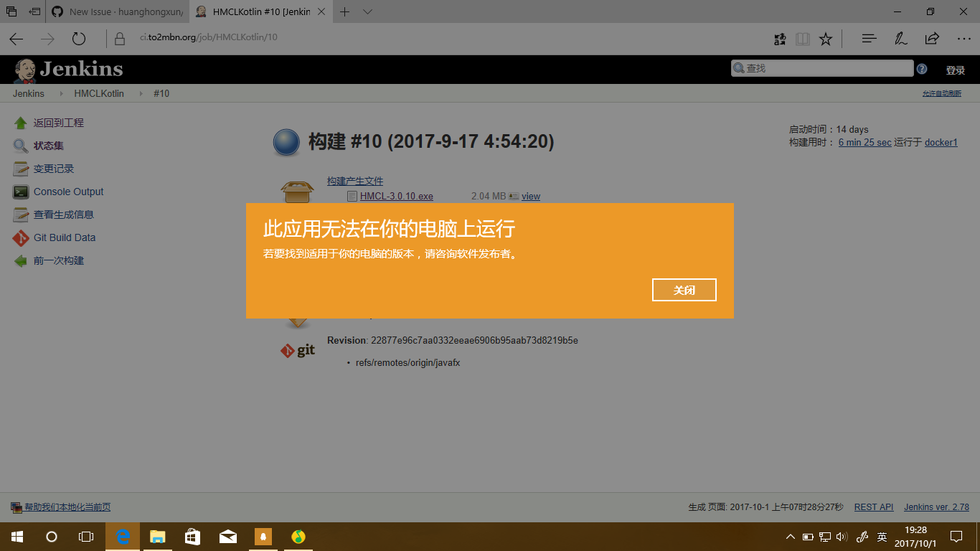Screen dimensions: 980x551
Task: Open the Windows Start menu
Action: [17, 537]
